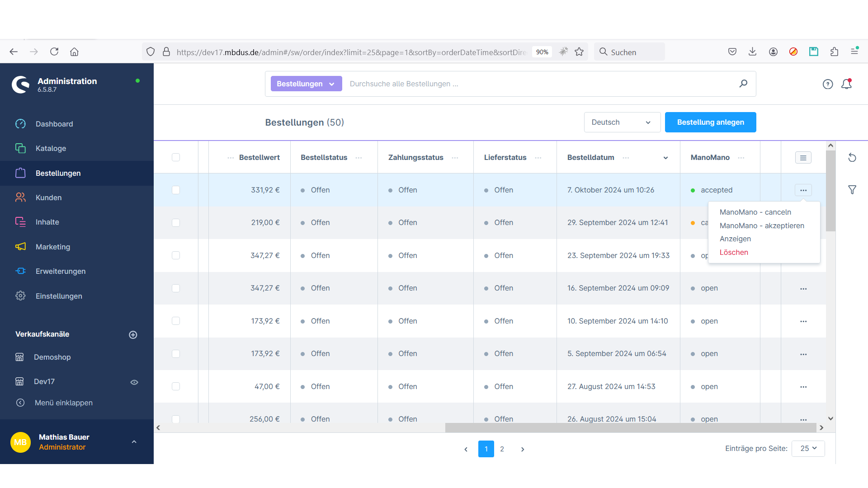868x488 pixels.
Task: Tick checkbox for 23. September order
Action: click(176, 256)
